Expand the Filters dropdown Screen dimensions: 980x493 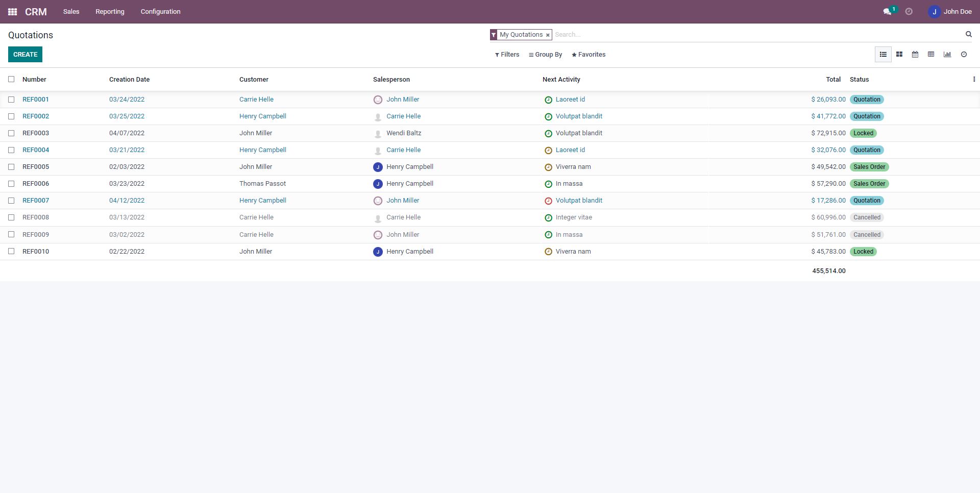[507, 55]
